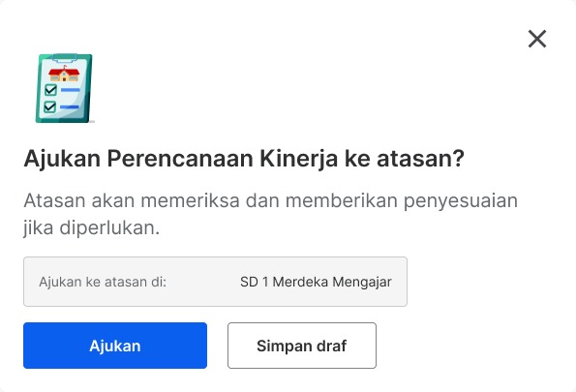This screenshot has width=576, height=392.
Task: Click the school building on the clipboard
Action: click(64, 74)
